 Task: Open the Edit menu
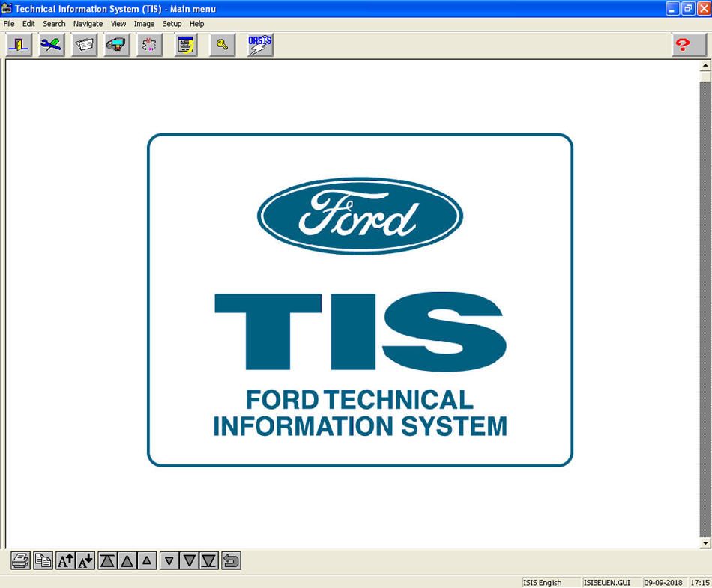(28, 23)
